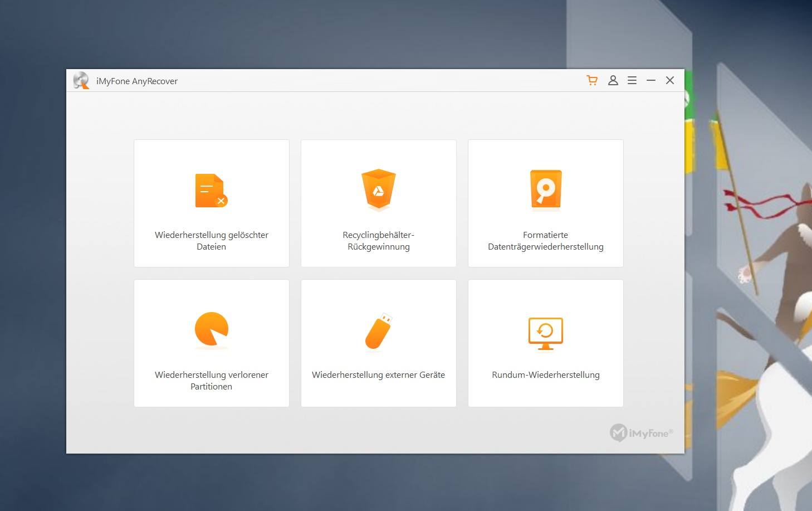
Task: Select 'Recyclingbehälter-Rückgewinnung' label
Action: (x=379, y=241)
